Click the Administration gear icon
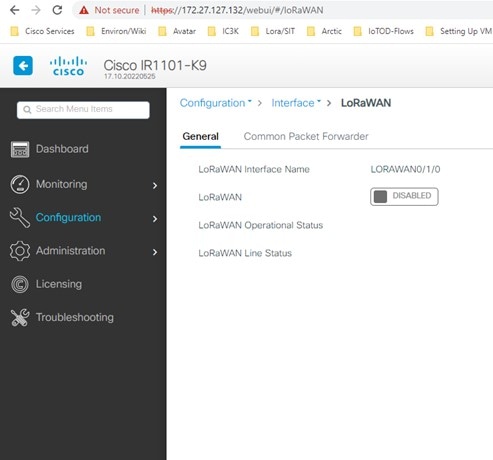Image resolution: width=493 pixels, height=460 pixels. [x=20, y=251]
